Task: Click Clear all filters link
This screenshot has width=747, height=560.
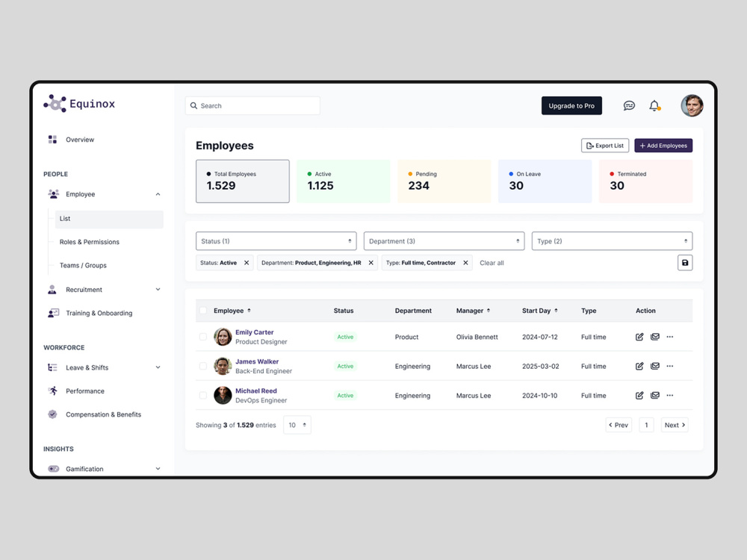Action: click(x=492, y=263)
